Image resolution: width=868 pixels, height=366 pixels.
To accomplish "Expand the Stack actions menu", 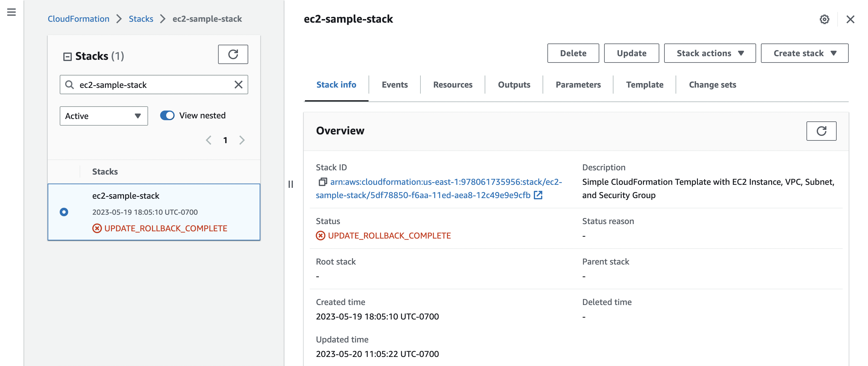I will click(x=710, y=53).
